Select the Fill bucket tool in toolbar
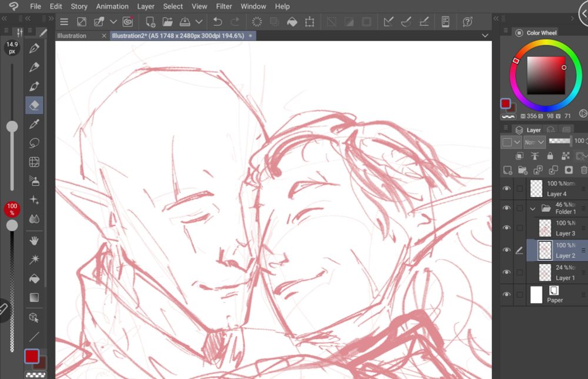This screenshot has width=588, height=379. click(34, 279)
